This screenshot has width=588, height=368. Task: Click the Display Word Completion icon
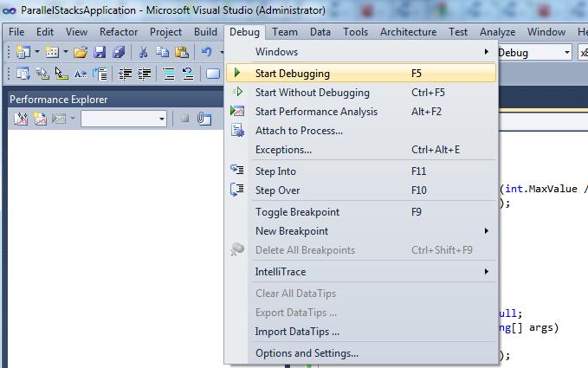coord(81,74)
